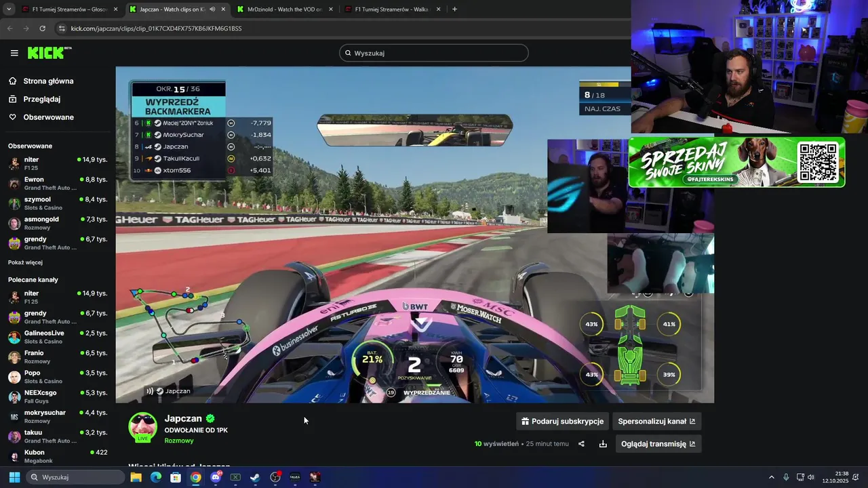This screenshot has width=868, height=488.
Task: Show hidden system tray icons
Action: [x=771, y=477]
